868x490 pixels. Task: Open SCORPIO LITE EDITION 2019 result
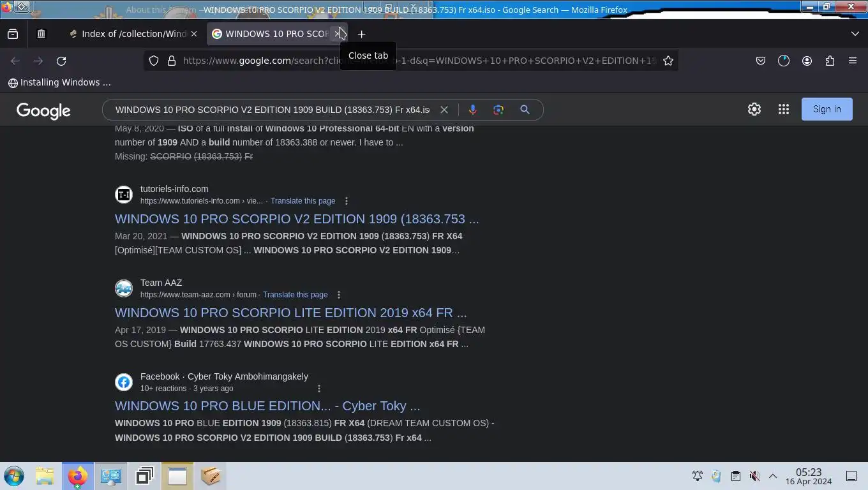291,313
